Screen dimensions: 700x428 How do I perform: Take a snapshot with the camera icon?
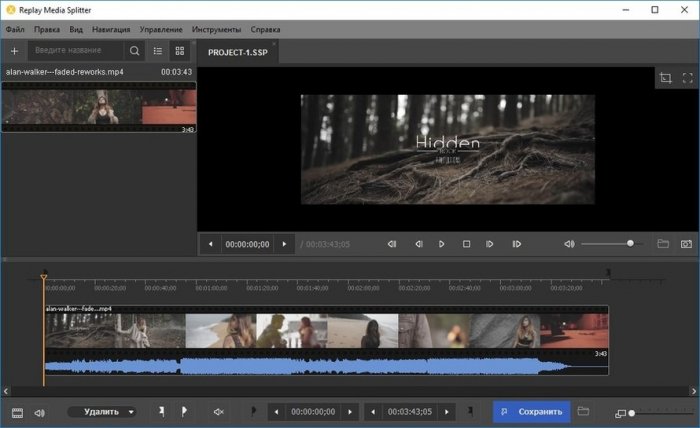point(686,244)
